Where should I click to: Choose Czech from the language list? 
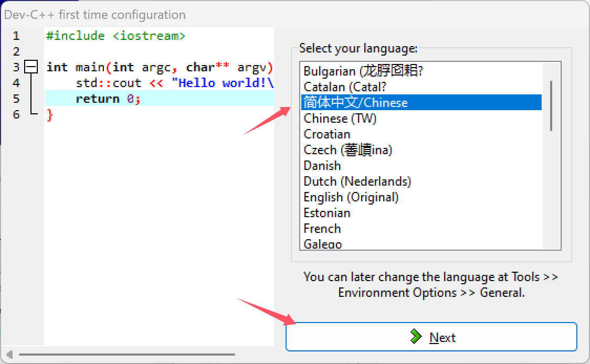pos(422,150)
